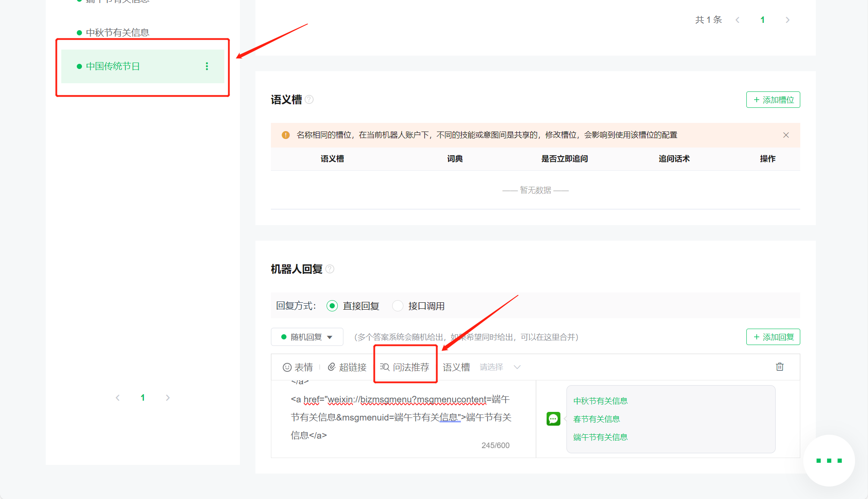
Task: Select 中秋节有关信息 intent in sidebar
Action: pos(117,33)
